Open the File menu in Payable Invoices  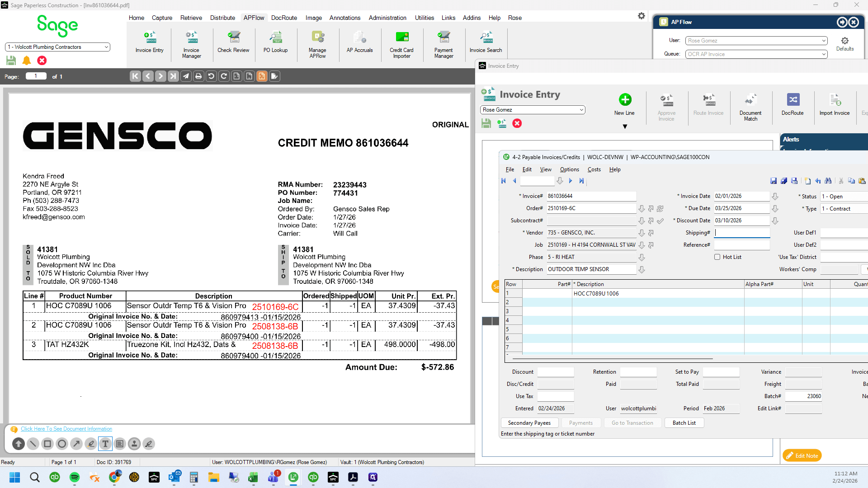point(510,169)
